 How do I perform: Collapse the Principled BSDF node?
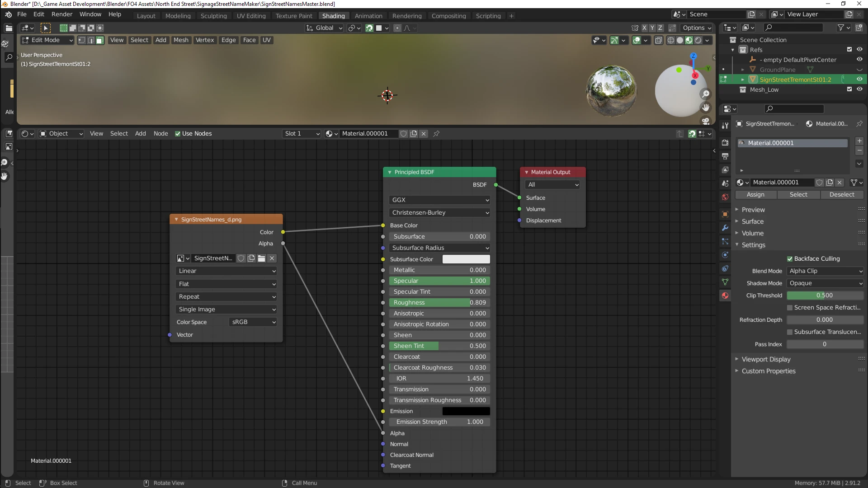(390, 172)
